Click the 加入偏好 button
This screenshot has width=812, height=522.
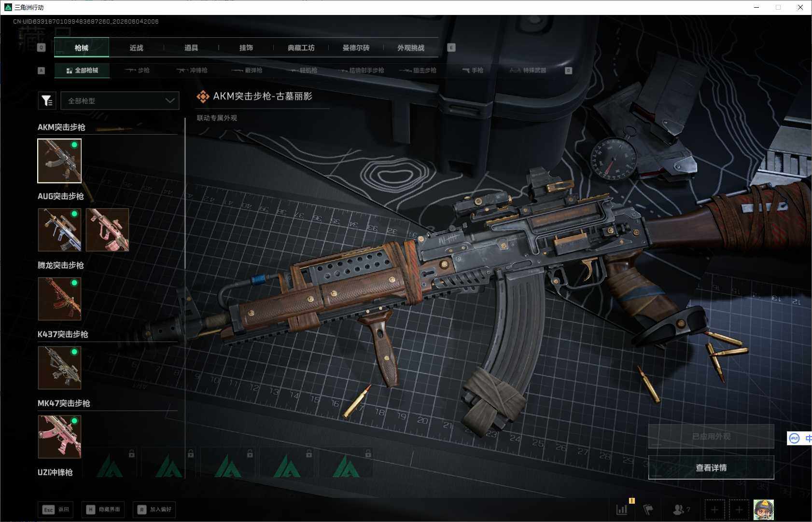click(x=154, y=509)
